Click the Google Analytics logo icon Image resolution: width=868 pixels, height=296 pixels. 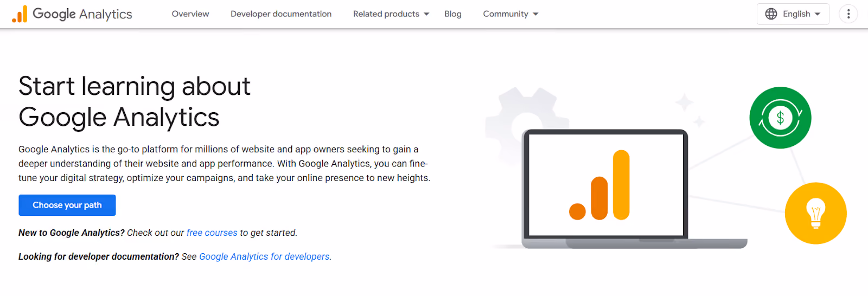tap(20, 14)
